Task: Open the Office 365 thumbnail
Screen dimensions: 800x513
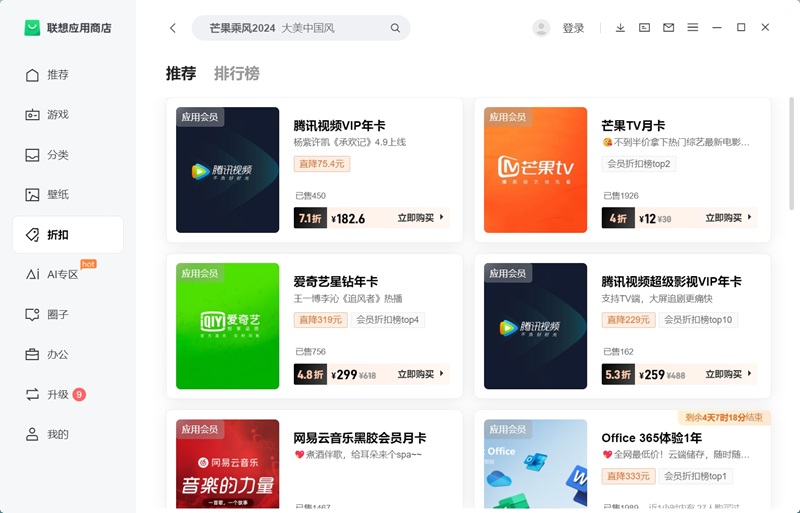Action: [x=535, y=463]
